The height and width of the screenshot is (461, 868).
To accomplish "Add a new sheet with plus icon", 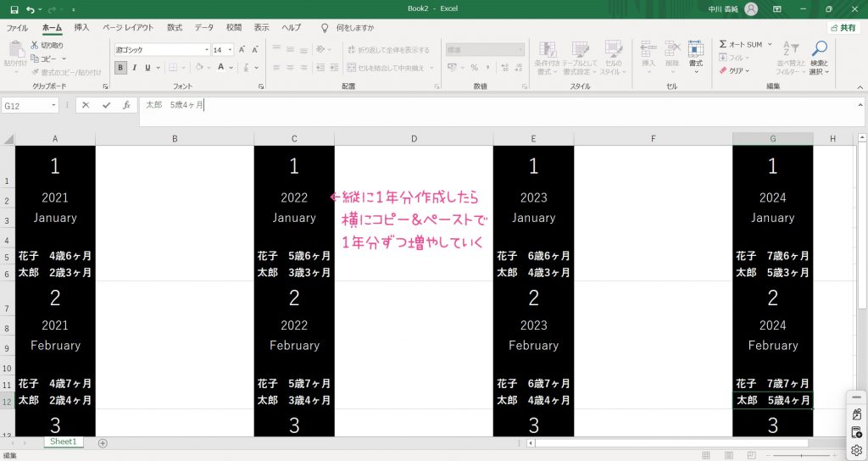I will 103,442.
